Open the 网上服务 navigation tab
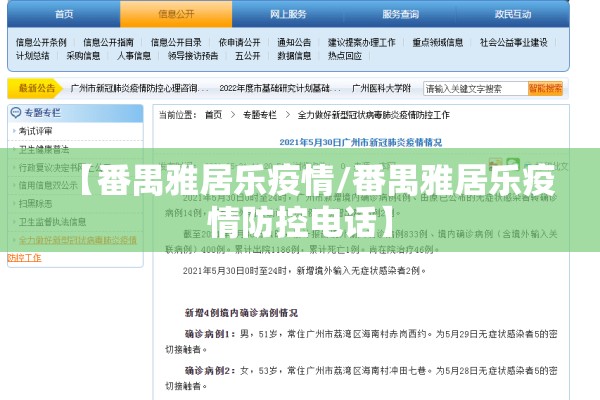This screenshot has width=600, height=400. coord(288,15)
